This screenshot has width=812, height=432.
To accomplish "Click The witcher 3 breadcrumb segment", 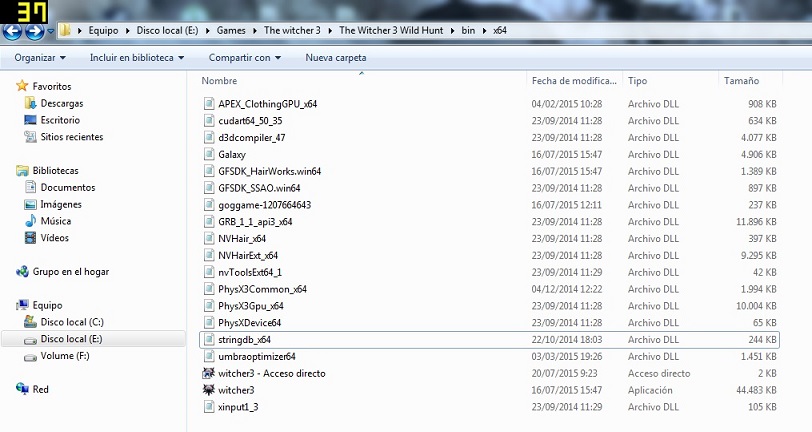I will 292,31.
